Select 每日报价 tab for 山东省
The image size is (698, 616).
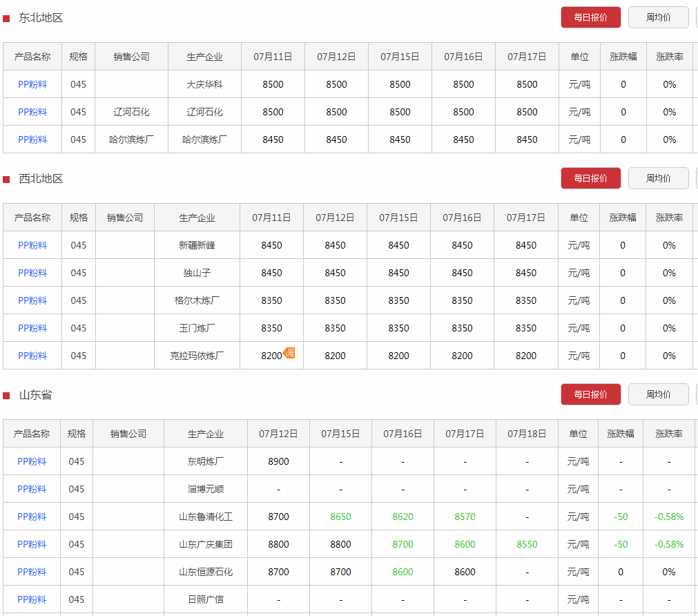[591, 394]
